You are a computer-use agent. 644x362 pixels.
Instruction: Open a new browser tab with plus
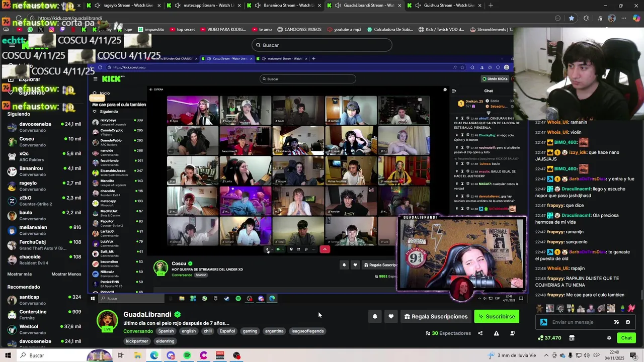[x=491, y=6]
